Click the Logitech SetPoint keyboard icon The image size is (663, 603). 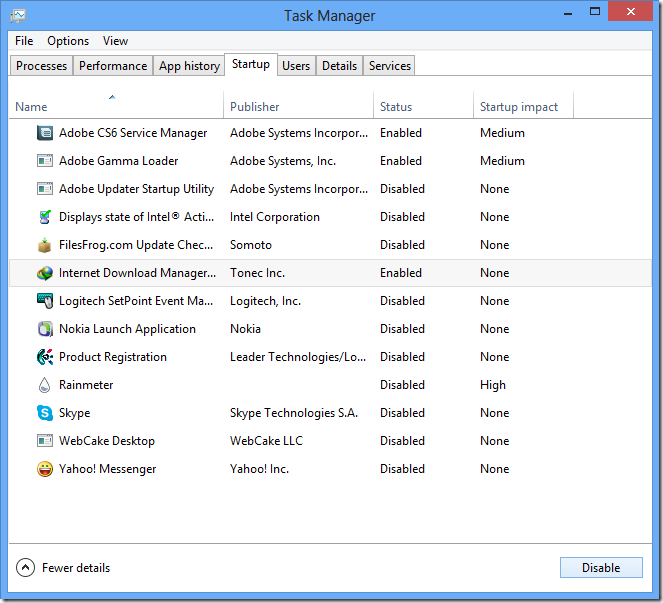pos(45,301)
